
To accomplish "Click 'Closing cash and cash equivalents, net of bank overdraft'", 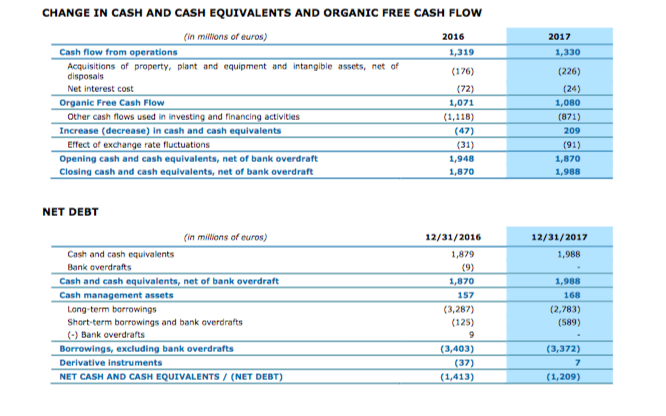I will (186, 172).
